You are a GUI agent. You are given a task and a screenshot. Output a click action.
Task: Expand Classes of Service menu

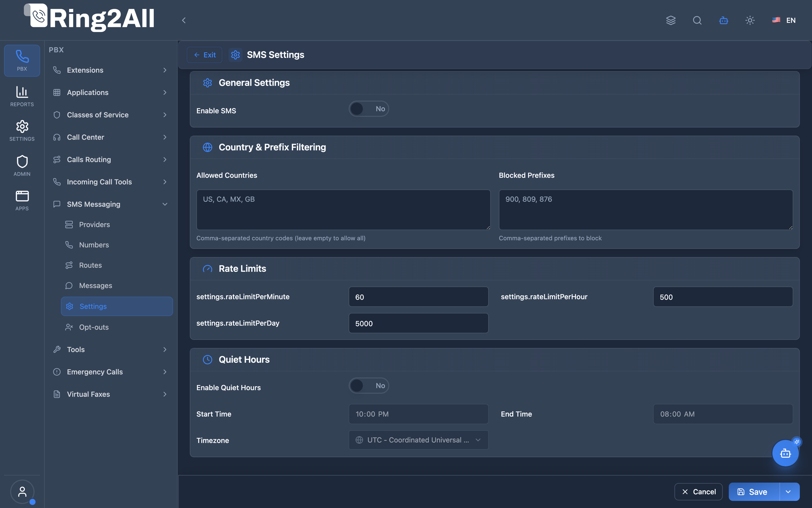click(110, 115)
